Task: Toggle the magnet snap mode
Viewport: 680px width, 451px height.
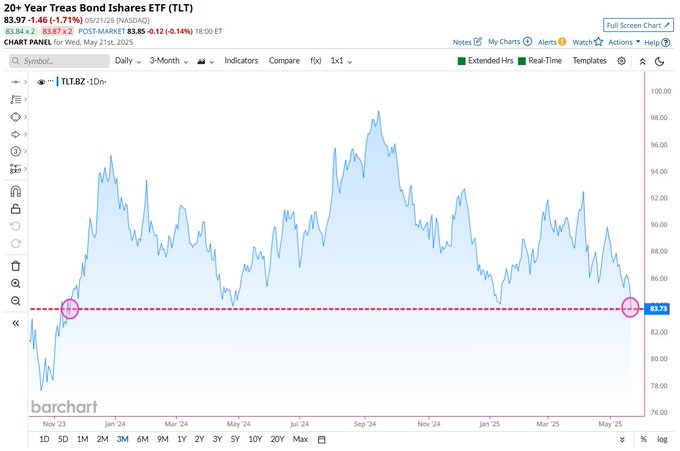Action: (x=16, y=191)
